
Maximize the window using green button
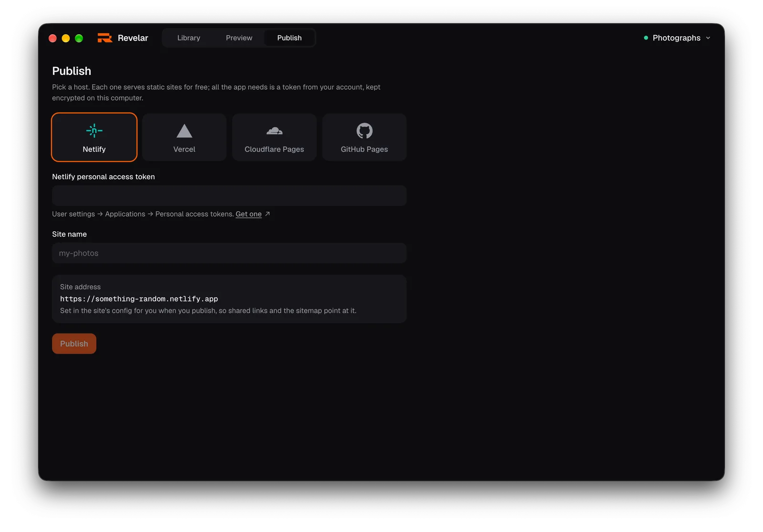click(79, 38)
